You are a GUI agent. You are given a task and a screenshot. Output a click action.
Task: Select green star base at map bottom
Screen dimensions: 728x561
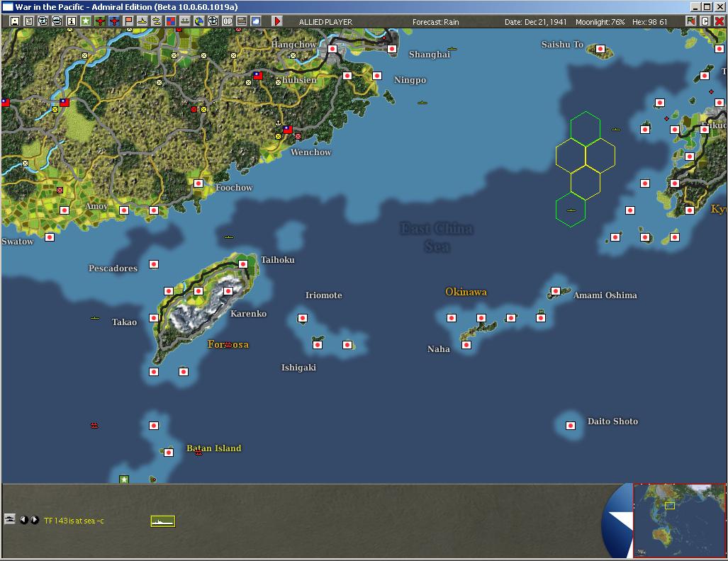point(124,479)
